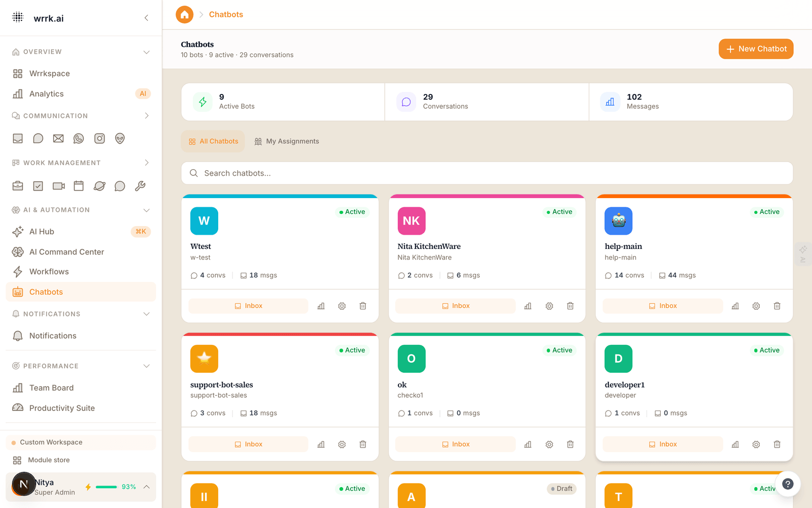Open Team Board in the sidebar
The image size is (812, 508).
81,388
